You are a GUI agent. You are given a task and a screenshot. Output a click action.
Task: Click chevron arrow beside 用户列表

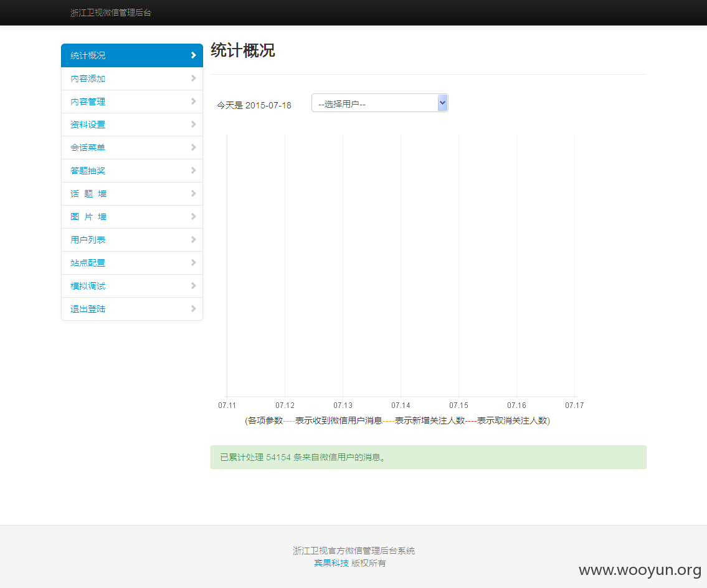pyautogui.click(x=194, y=239)
